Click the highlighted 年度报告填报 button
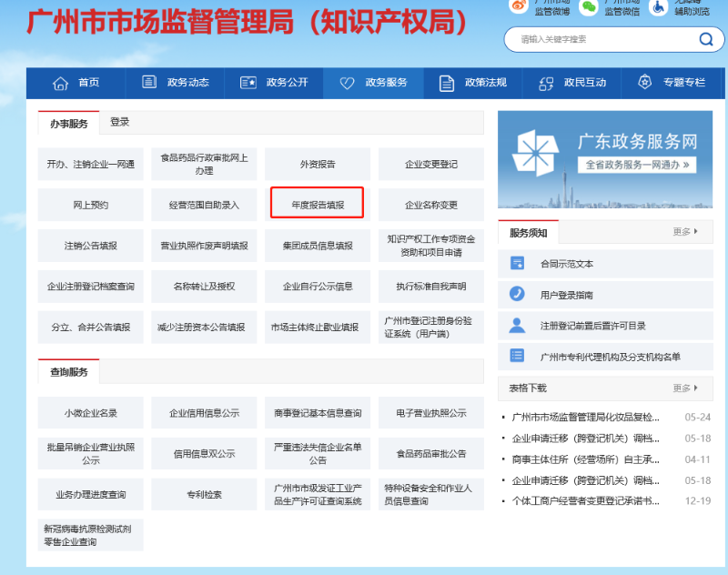This screenshot has height=575, width=728. (x=318, y=203)
